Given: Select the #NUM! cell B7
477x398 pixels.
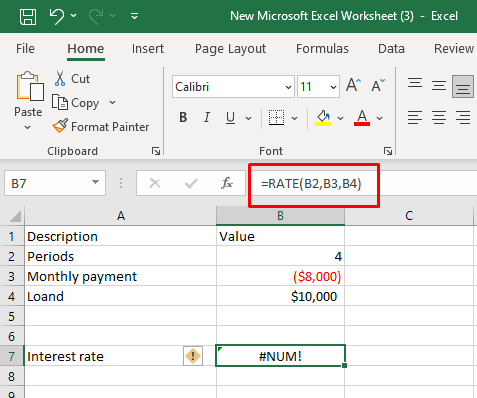Looking at the screenshot, I should pyautogui.click(x=280, y=356).
